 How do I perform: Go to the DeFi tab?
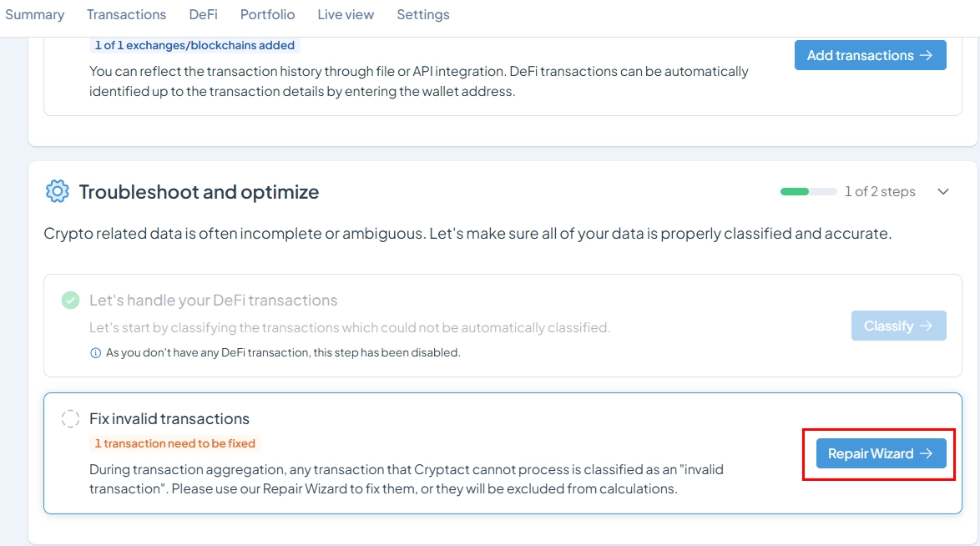point(203,14)
